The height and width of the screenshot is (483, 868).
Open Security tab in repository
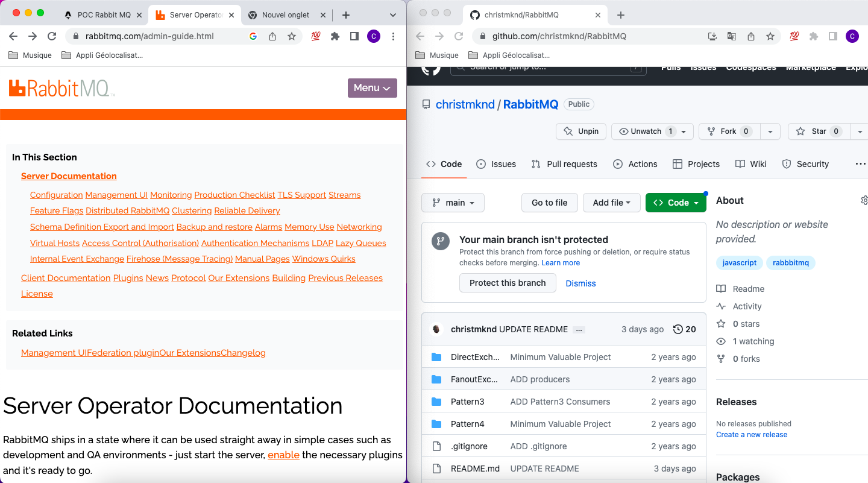click(x=805, y=164)
